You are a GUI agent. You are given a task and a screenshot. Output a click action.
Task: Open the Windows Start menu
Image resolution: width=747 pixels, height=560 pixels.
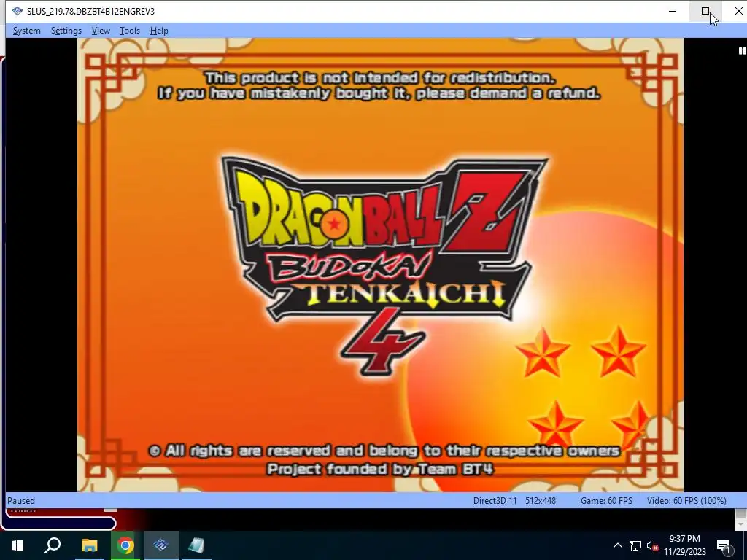click(x=18, y=545)
